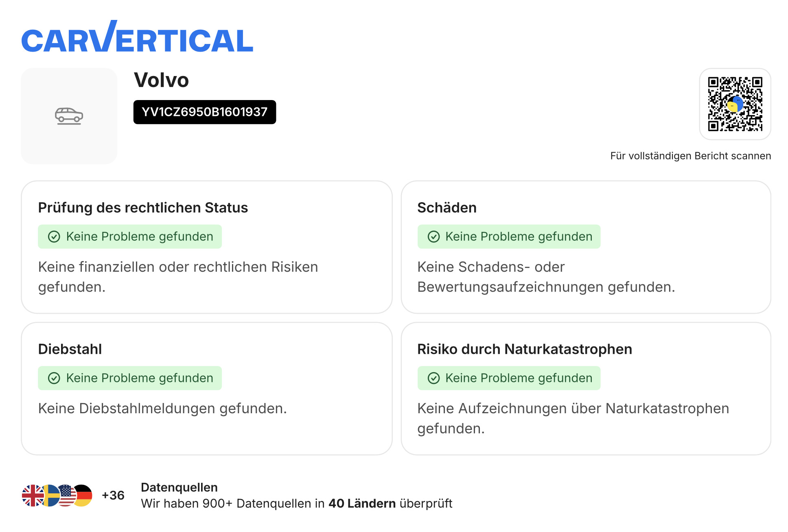Click the checkmark icon under Diebstahl
788x532 pixels.
click(54, 378)
